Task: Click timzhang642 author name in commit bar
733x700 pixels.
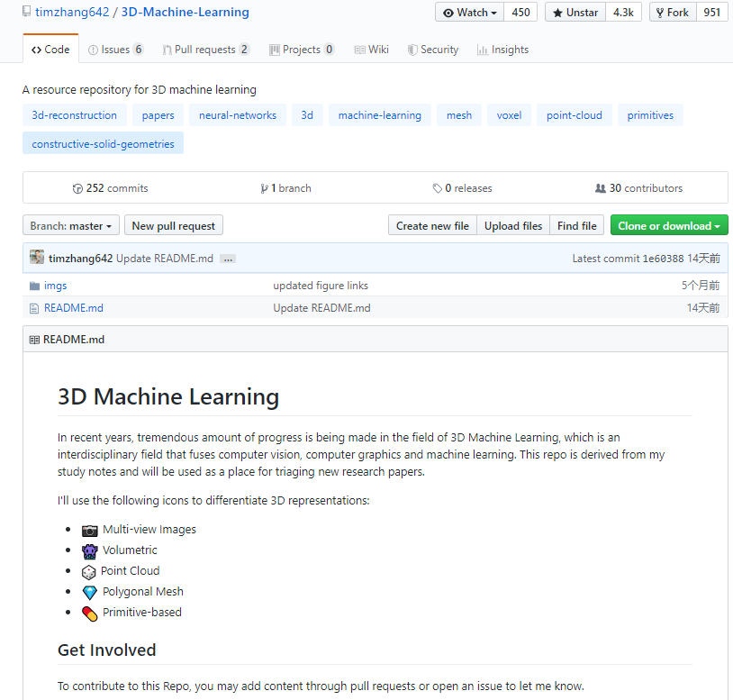Action: [80, 259]
